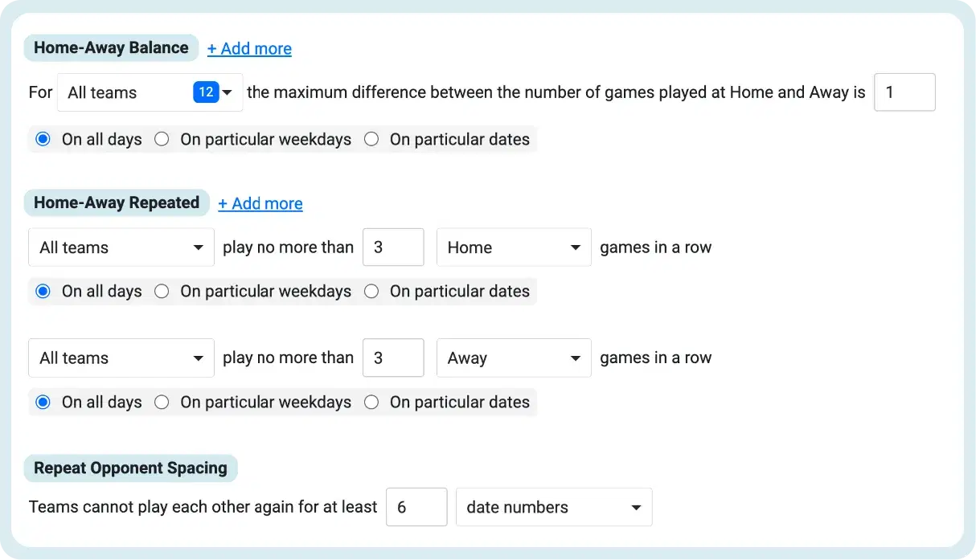
Task: Open the All teams dropdown in the Home games row
Action: click(x=121, y=247)
